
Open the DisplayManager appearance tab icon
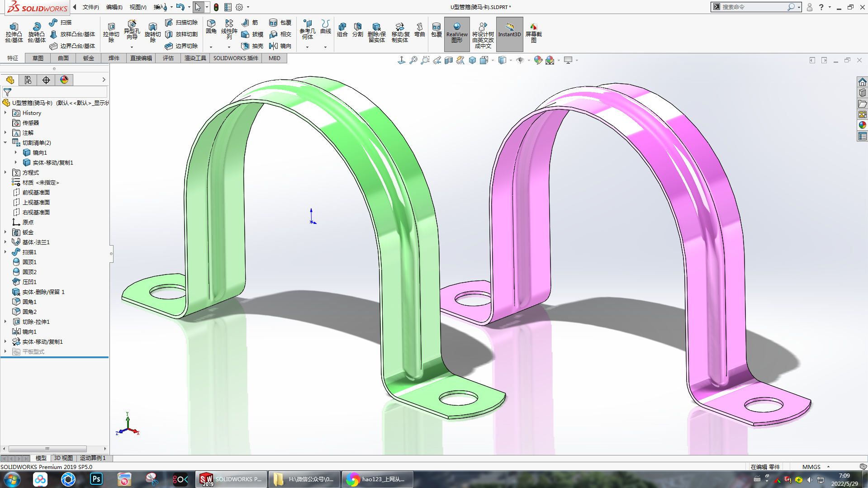point(64,80)
